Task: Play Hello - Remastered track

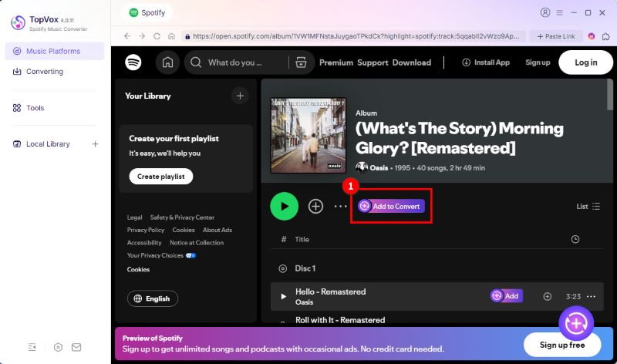Action: tap(283, 296)
